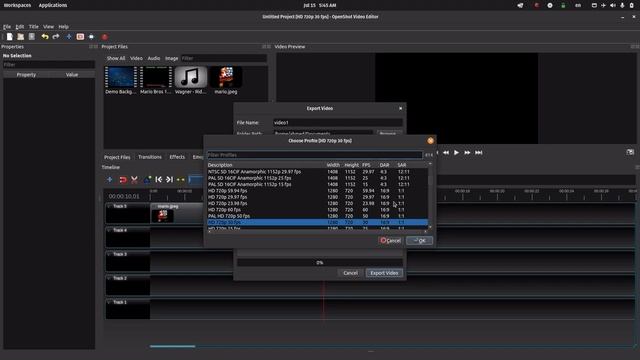Filter project files by Video
The width and height of the screenshot is (640, 360).
click(136, 58)
